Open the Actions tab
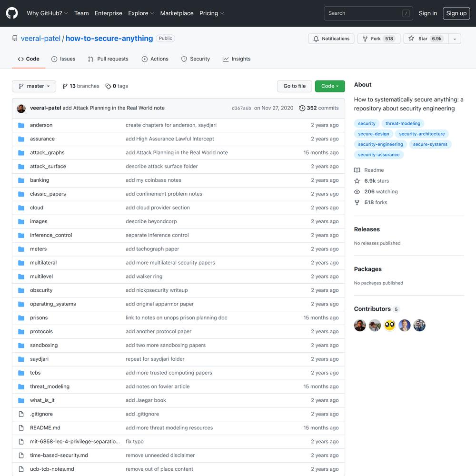Image resolution: width=476 pixels, height=476 pixels. (155, 59)
